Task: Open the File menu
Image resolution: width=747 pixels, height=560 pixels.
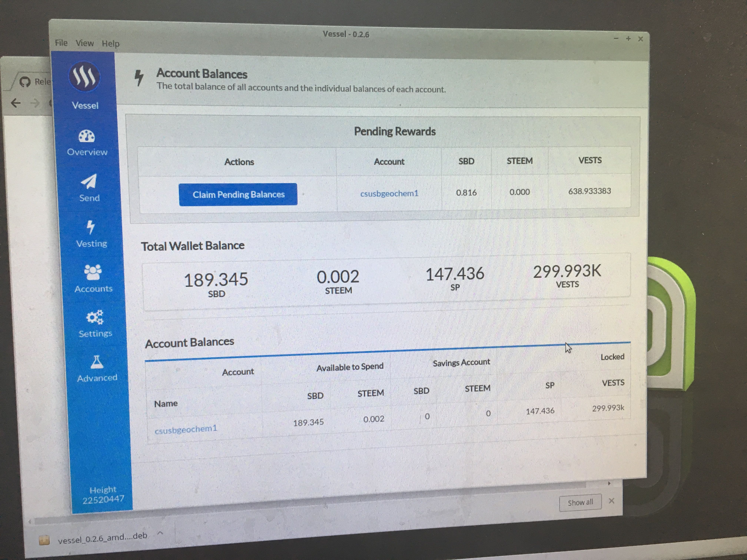Action: click(x=61, y=43)
